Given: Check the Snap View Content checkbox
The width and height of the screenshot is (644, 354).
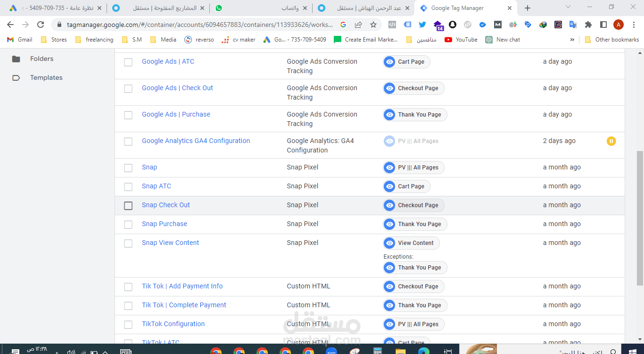Looking at the screenshot, I should [128, 243].
